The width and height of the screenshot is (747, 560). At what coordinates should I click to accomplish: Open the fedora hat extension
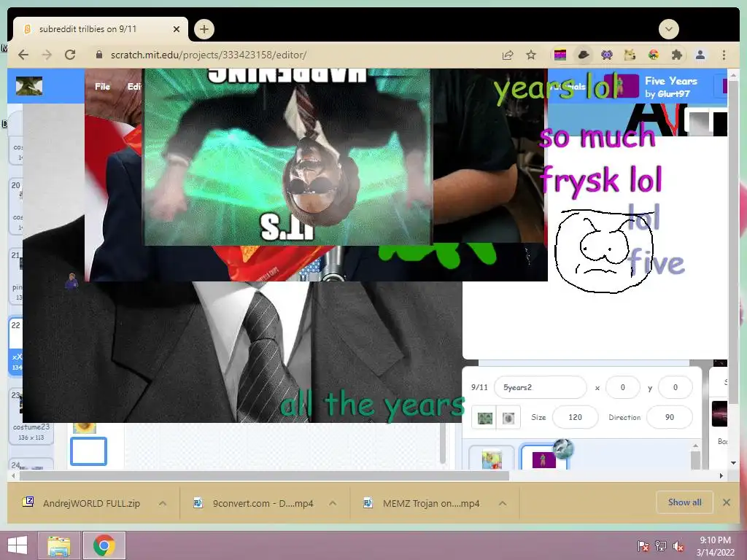[x=584, y=55]
